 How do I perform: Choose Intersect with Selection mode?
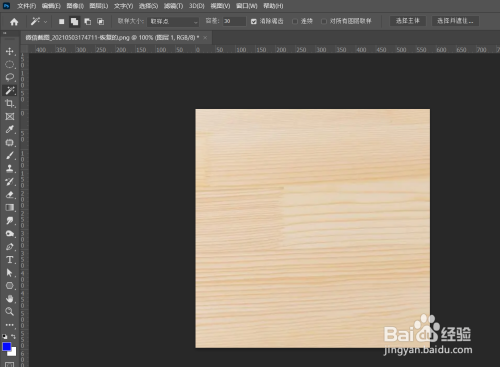100,22
